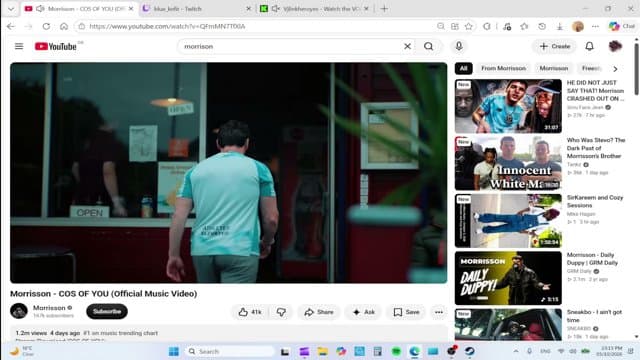Open the Morrisson Daily Duppy thumbnail
Screen dimensions: 640x360
pyautogui.click(x=508, y=278)
